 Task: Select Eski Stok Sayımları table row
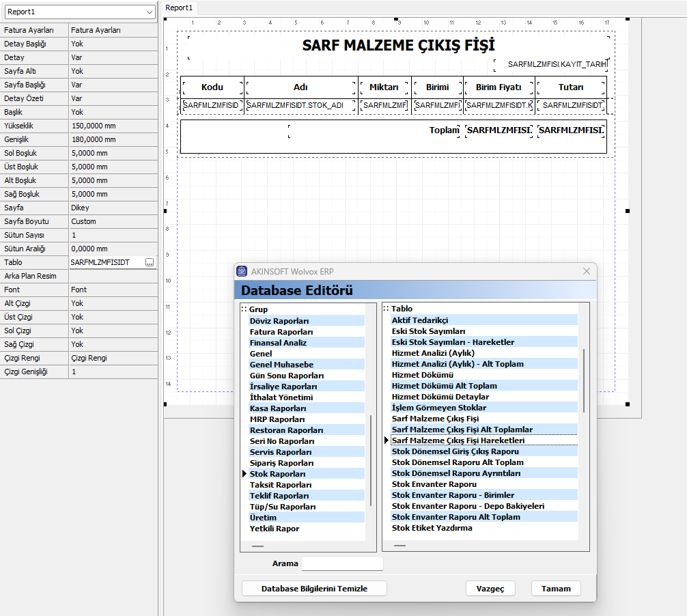point(484,331)
